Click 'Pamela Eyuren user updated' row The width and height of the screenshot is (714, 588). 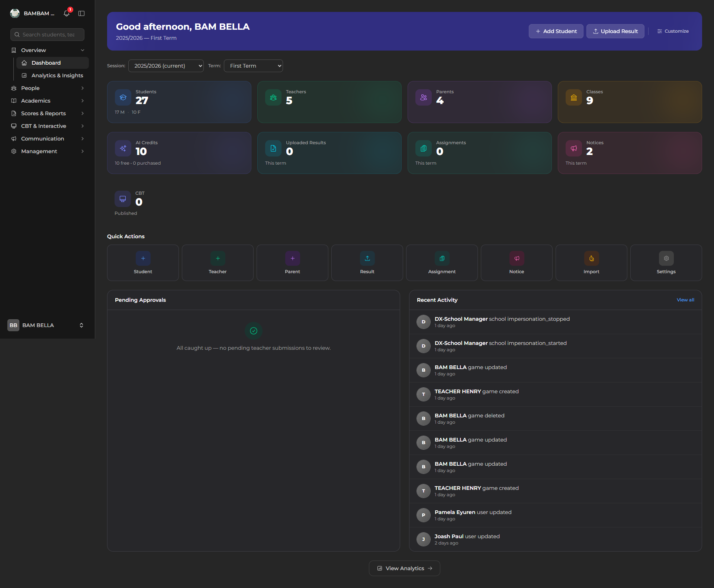click(x=556, y=515)
